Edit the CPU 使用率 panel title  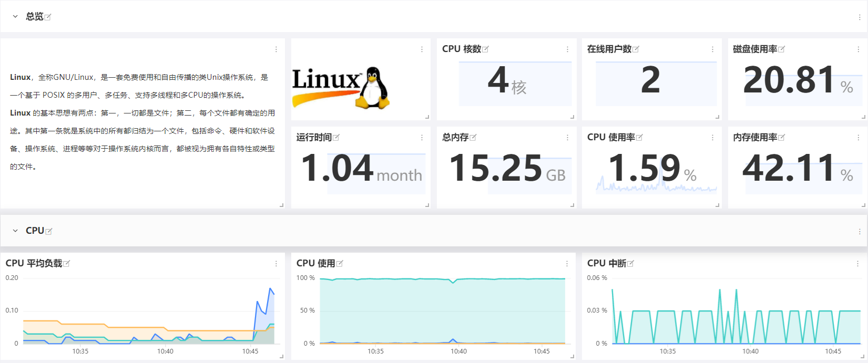[639, 138]
